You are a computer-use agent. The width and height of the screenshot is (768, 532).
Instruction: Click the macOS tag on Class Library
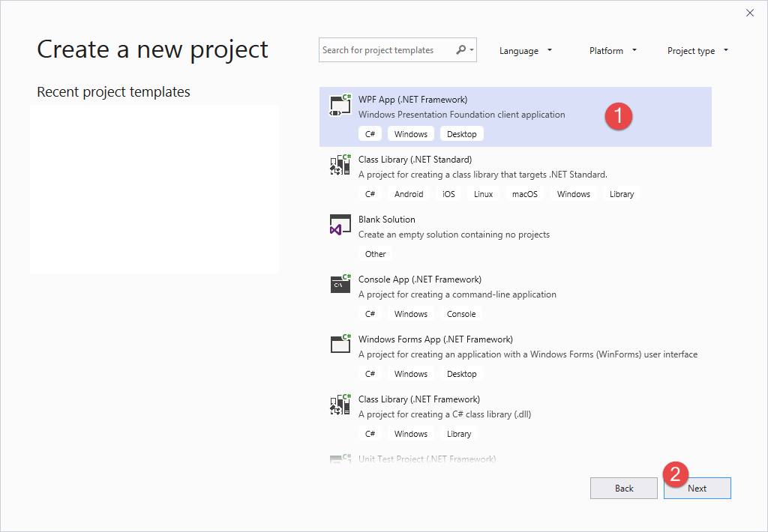pyautogui.click(x=524, y=193)
